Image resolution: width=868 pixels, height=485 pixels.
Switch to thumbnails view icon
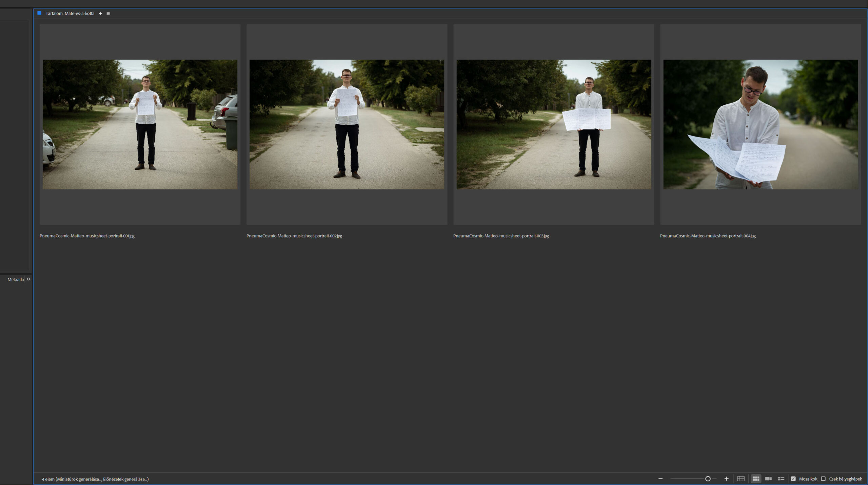click(x=756, y=479)
